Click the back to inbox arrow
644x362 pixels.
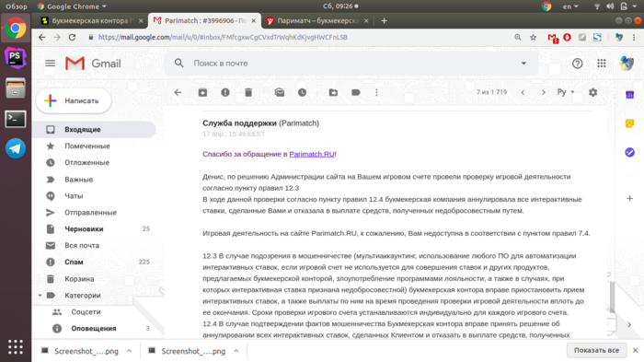[x=178, y=92]
